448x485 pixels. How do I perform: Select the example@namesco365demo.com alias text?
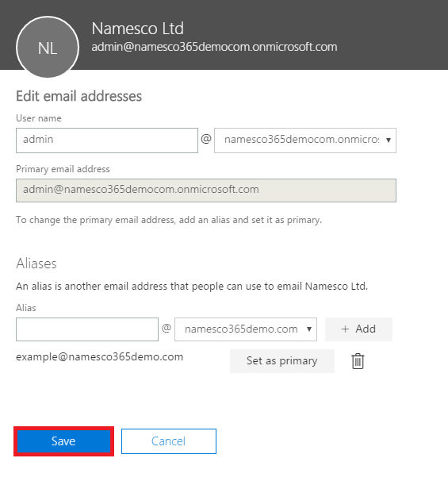(x=99, y=357)
